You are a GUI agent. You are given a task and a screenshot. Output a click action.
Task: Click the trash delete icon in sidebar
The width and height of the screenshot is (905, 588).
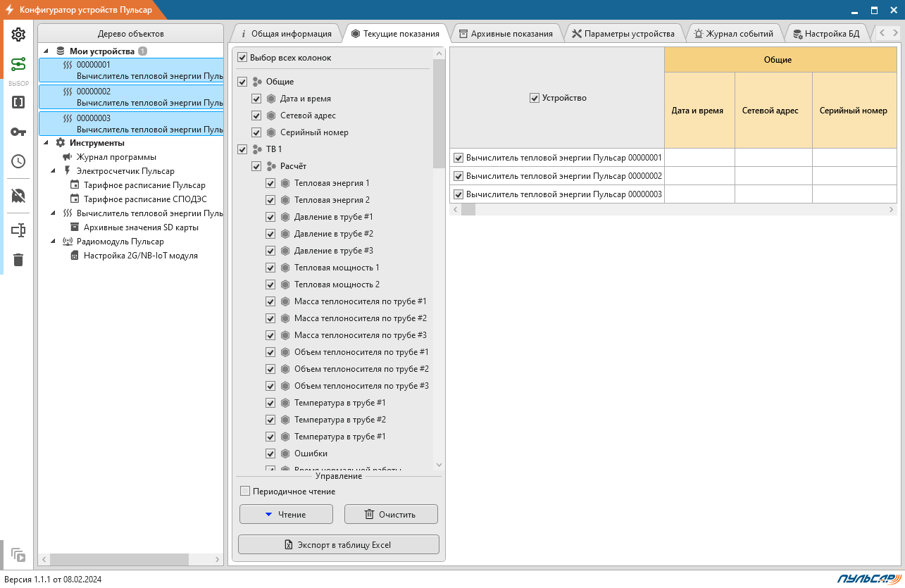point(18,260)
